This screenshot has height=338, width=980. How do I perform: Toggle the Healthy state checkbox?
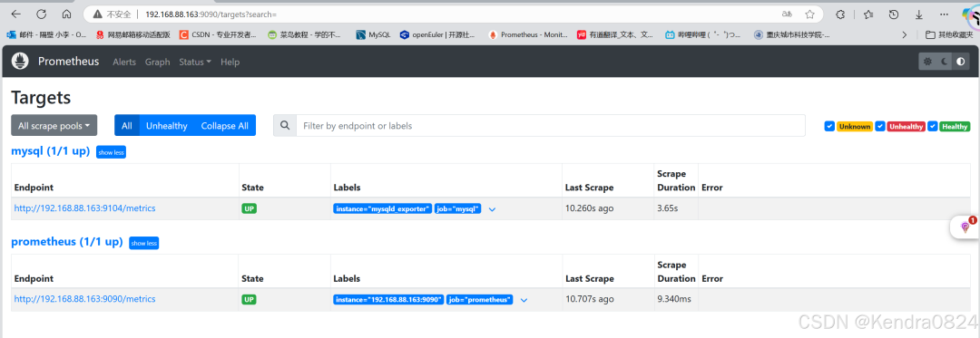[x=933, y=126]
